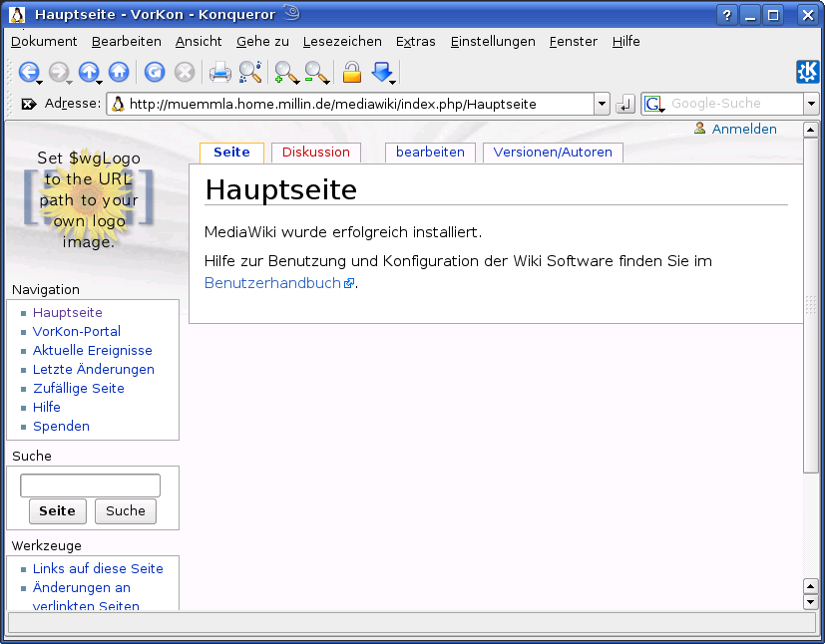Click into the Google-Suche field

[732, 104]
